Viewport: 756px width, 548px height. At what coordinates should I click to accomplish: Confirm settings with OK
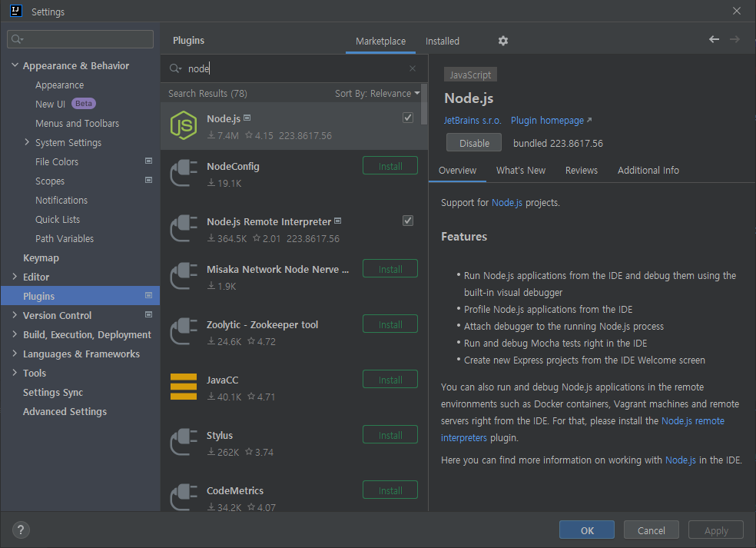point(587,530)
